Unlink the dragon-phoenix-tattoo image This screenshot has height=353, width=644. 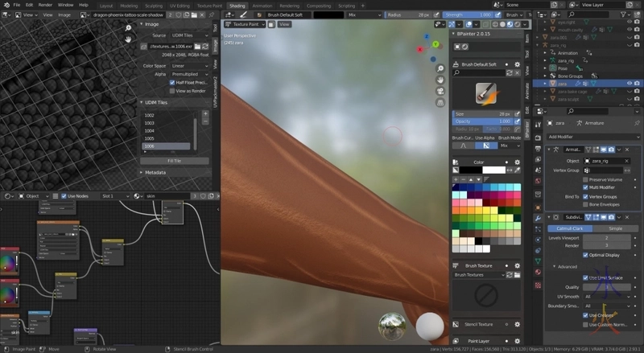click(202, 14)
